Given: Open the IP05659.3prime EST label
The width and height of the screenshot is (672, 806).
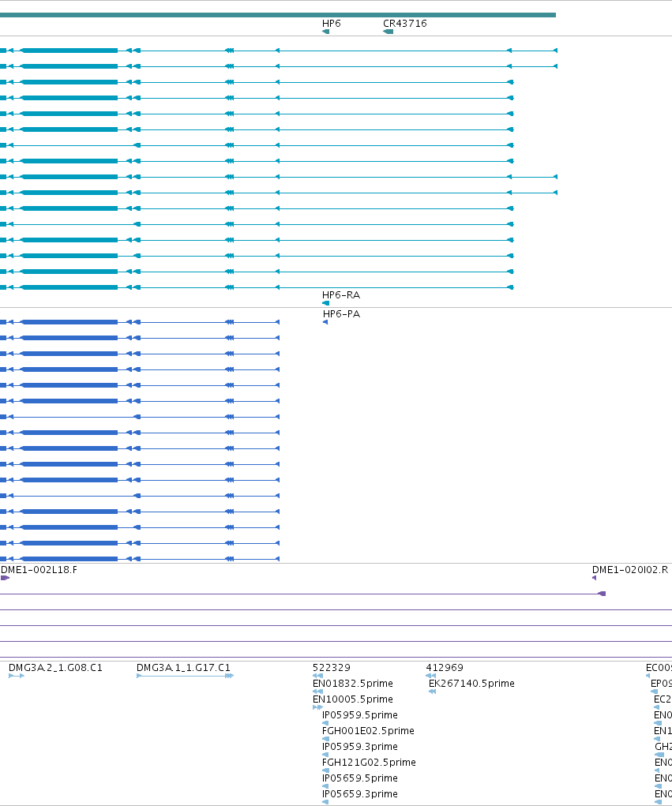Looking at the screenshot, I should click(360, 794).
